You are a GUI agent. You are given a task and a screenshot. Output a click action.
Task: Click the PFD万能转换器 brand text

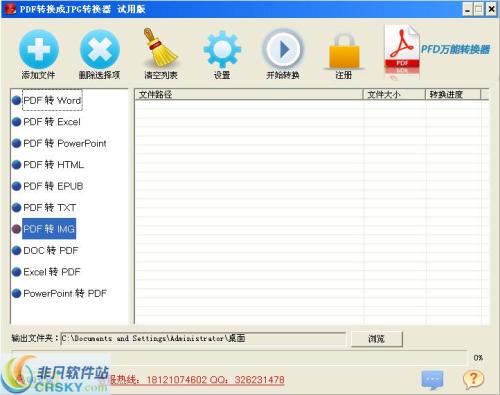click(x=455, y=49)
